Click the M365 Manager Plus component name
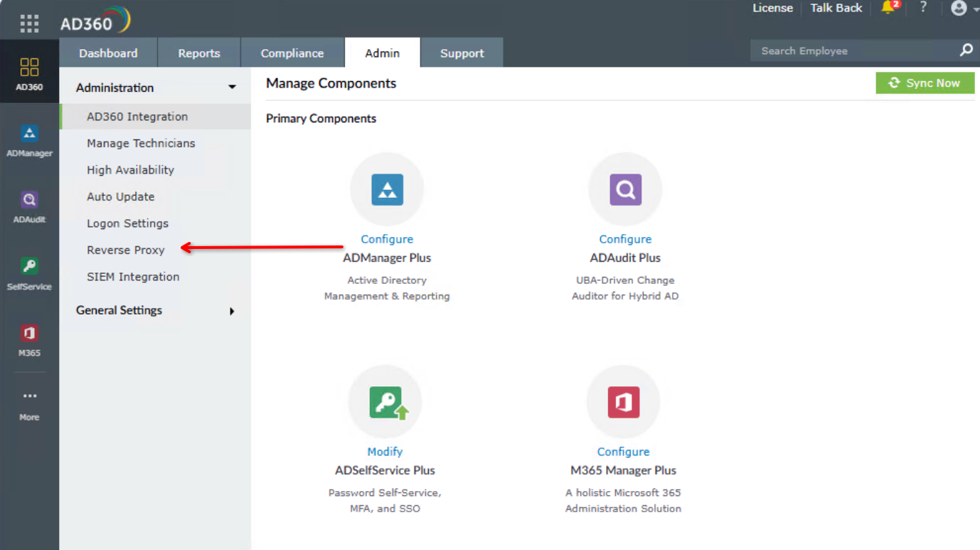This screenshot has width=980, height=550. pos(623,470)
